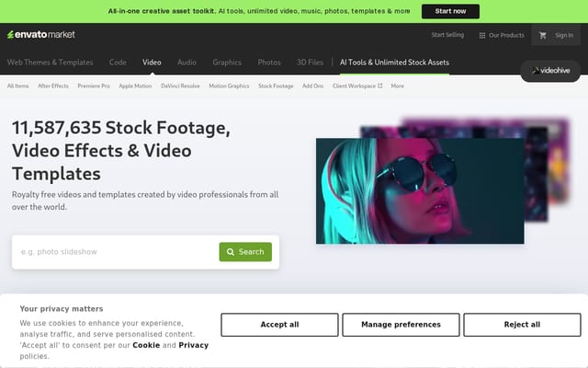Click the search field with photo slideshow placeholder
588x368 pixels.
[119, 252]
